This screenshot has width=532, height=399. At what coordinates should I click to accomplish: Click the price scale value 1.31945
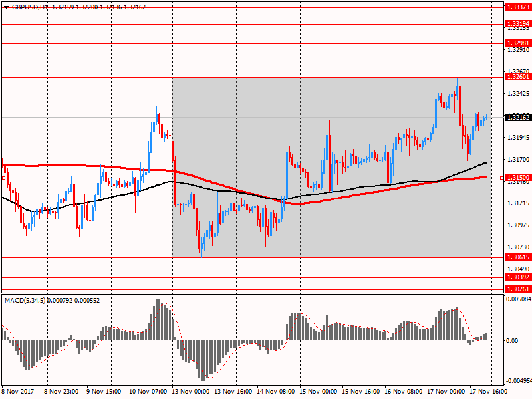click(x=519, y=138)
